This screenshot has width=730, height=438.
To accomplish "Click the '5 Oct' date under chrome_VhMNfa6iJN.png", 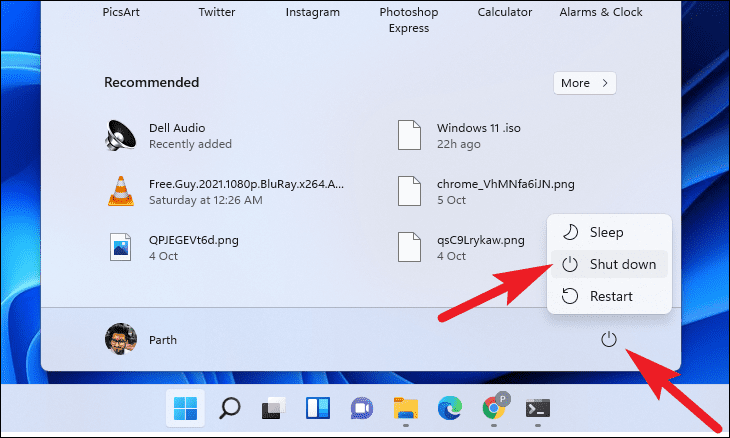I will tap(451, 200).
